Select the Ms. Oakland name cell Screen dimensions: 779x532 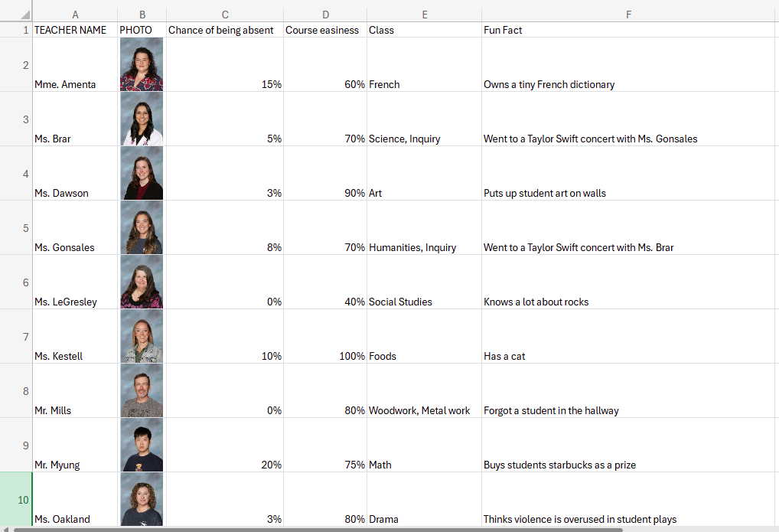(75, 499)
